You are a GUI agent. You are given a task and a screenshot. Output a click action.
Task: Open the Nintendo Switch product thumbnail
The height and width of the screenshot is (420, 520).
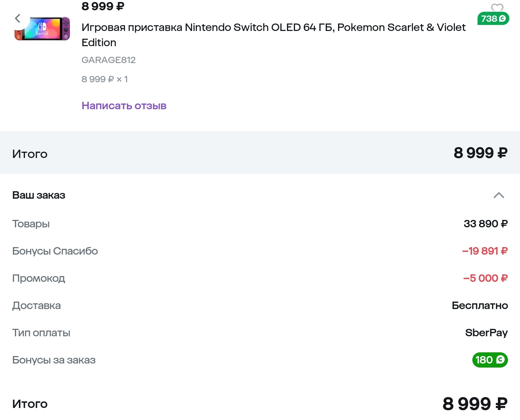point(42,28)
